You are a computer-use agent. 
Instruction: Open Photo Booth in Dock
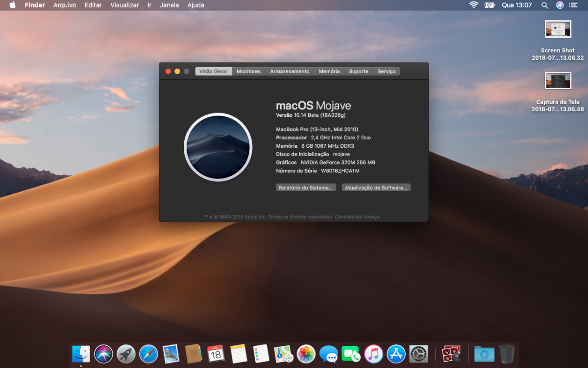point(451,354)
